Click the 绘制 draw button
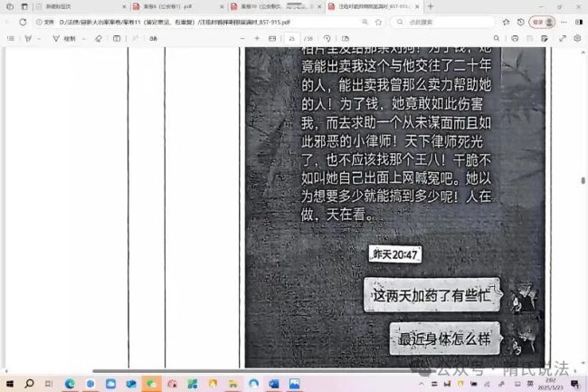 (69, 38)
